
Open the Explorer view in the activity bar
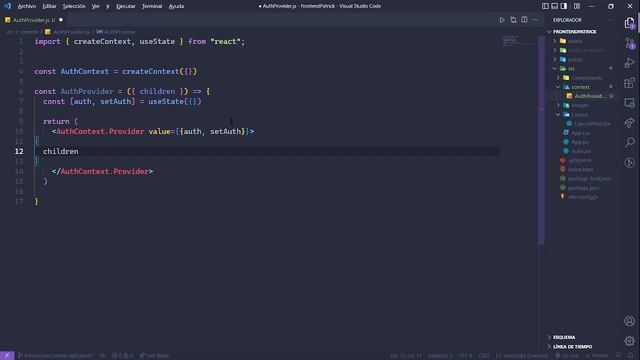629,23
